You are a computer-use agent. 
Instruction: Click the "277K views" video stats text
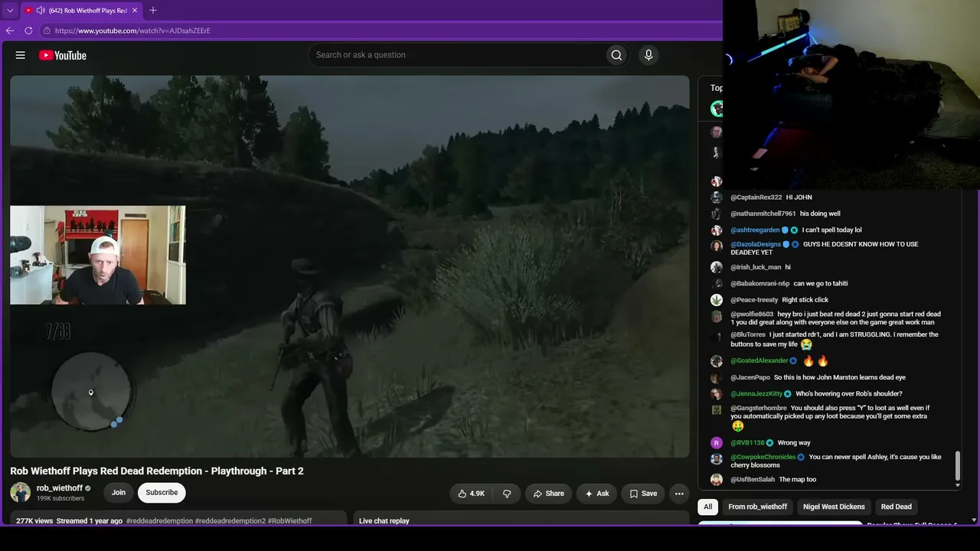(x=34, y=521)
